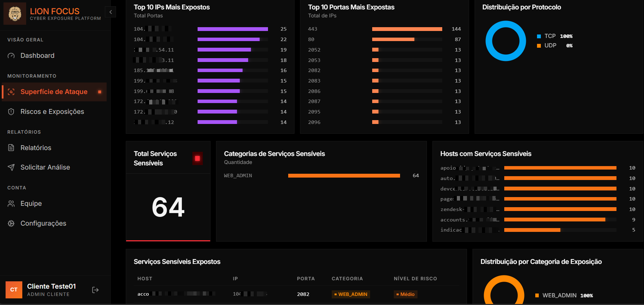644x305 pixels.
Task: Click the Equipe people icon
Action: (x=11, y=204)
